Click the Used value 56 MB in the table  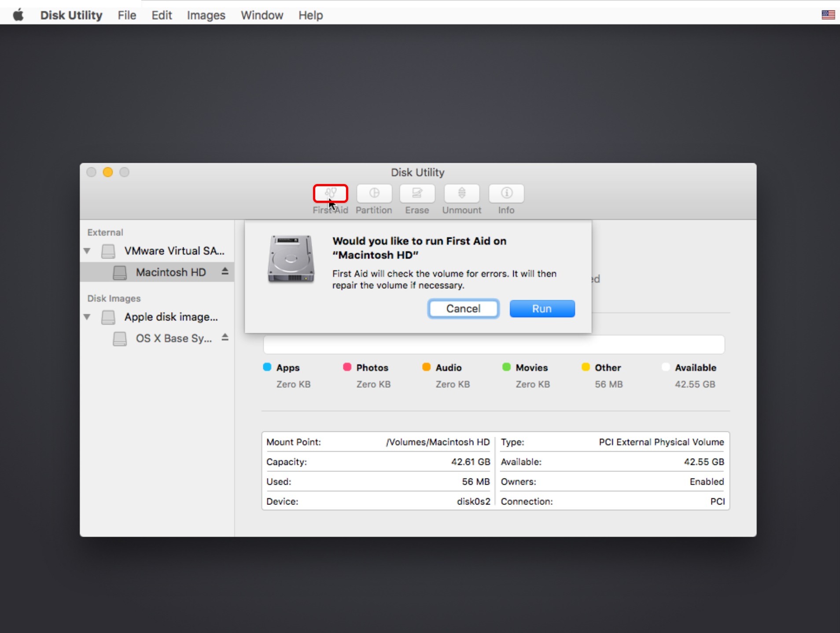pyautogui.click(x=476, y=482)
